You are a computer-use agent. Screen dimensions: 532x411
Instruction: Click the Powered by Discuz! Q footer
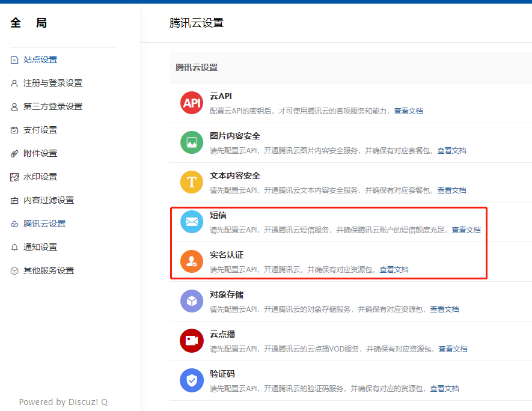tap(63, 402)
